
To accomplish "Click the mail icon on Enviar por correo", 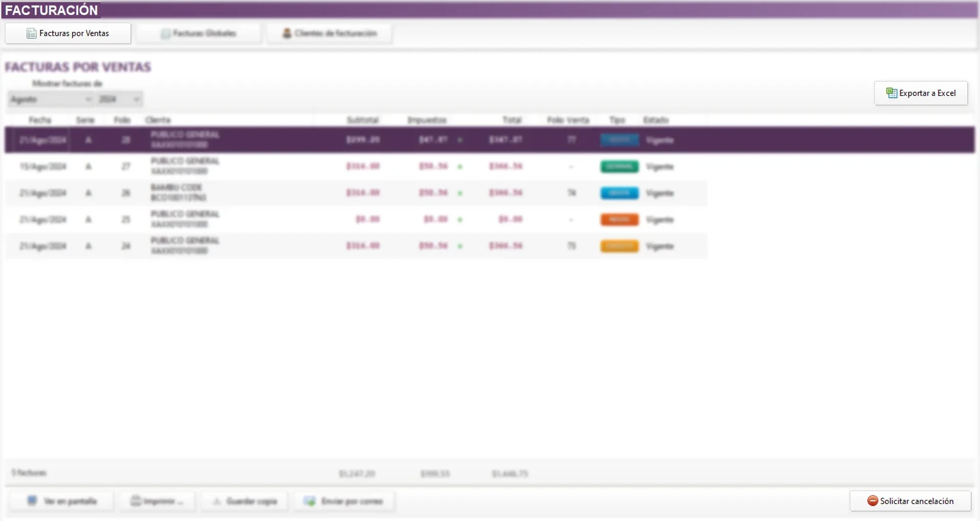I will pyautogui.click(x=309, y=501).
